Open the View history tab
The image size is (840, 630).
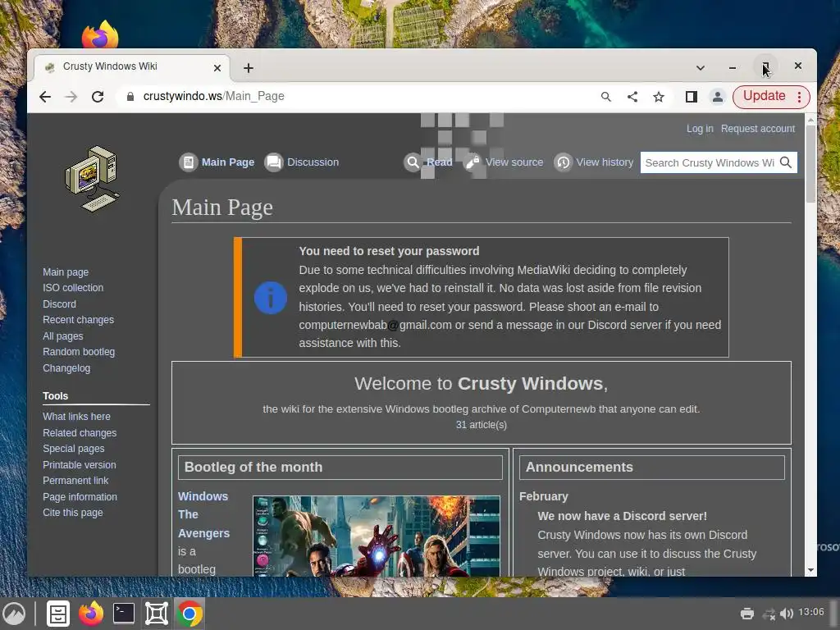coord(605,162)
